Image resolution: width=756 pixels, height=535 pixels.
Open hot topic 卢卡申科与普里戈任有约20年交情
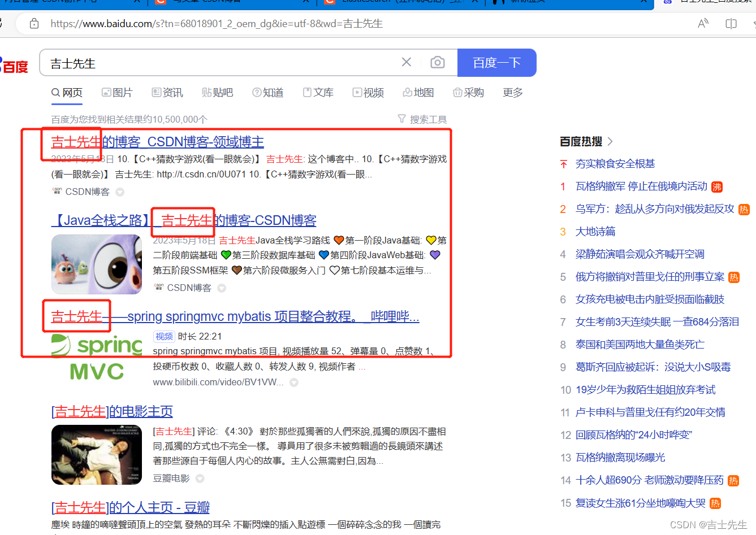click(650, 412)
